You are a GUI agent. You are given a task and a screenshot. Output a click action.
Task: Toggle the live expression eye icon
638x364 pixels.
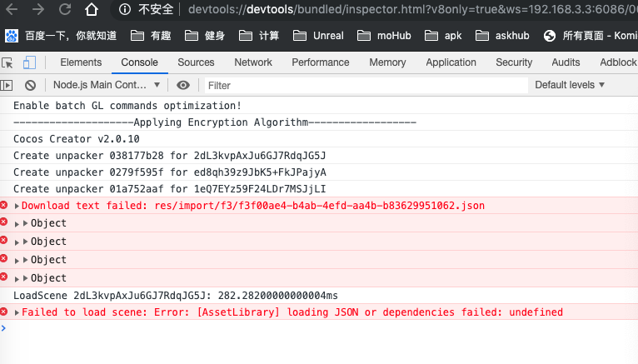(183, 85)
